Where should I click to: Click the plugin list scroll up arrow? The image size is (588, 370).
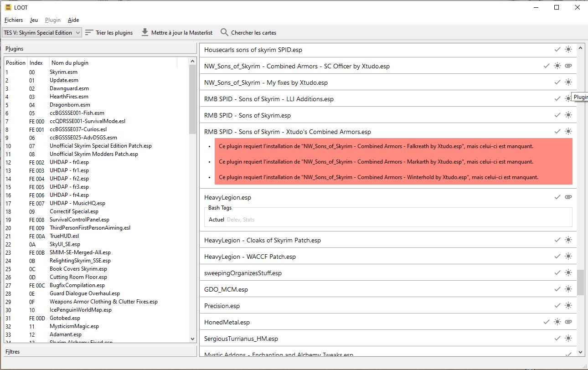[x=192, y=61]
